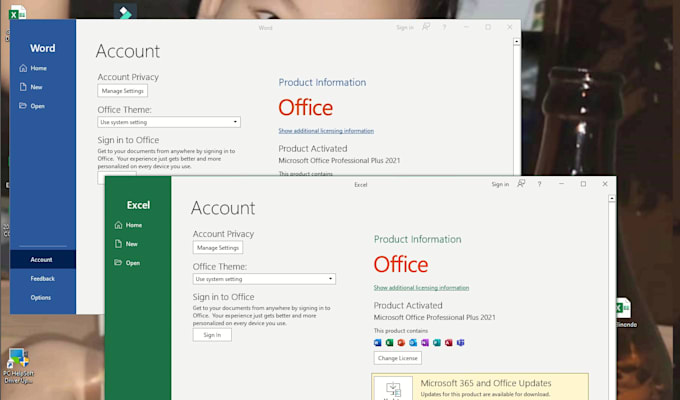Open Show additional licensing information in Word
Screen dimensions: 680x400
tap(326, 131)
